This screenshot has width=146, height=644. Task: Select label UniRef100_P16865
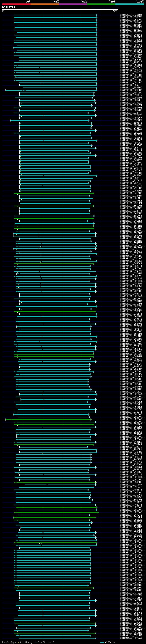coord(131,145)
